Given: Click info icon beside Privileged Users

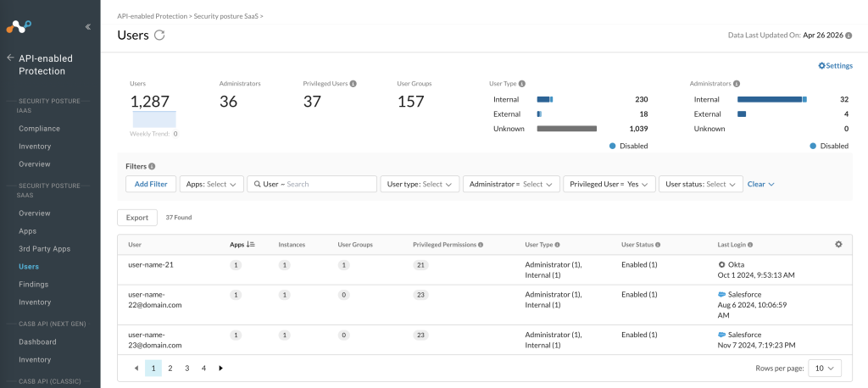Looking at the screenshot, I should [353, 84].
